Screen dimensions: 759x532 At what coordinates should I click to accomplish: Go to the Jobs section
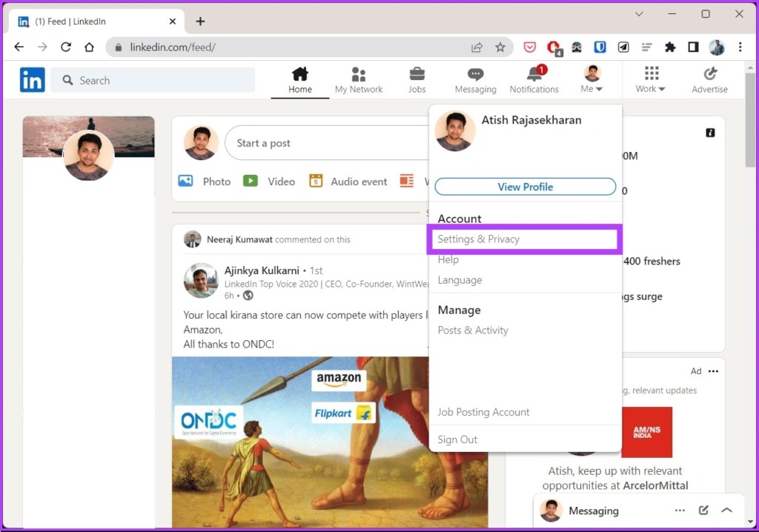(x=417, y=80)
